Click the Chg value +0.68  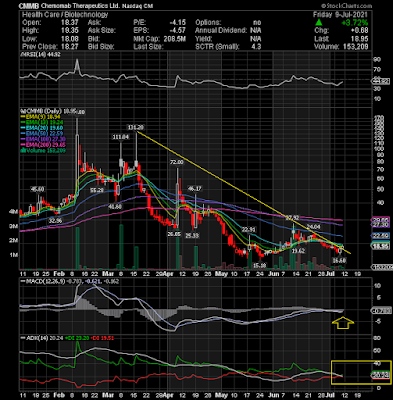click(x=359, y=31)
